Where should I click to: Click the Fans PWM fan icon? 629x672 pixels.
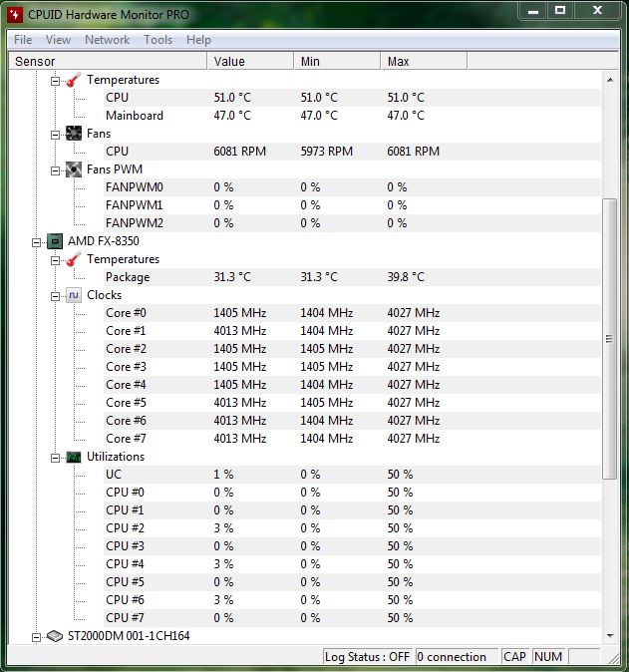tap(74, 169)
